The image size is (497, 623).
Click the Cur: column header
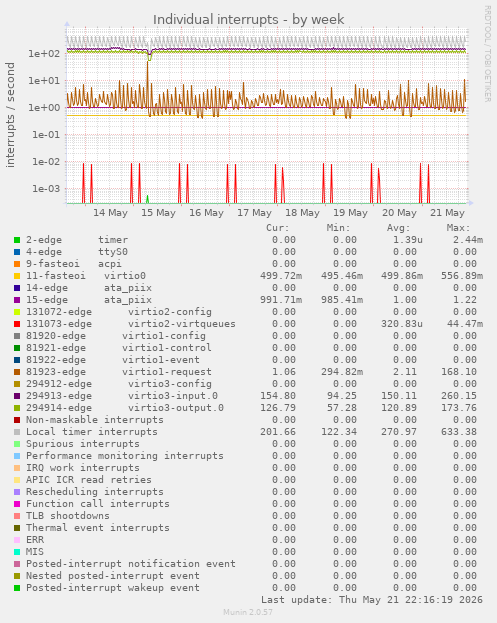(x=278, y=228)
